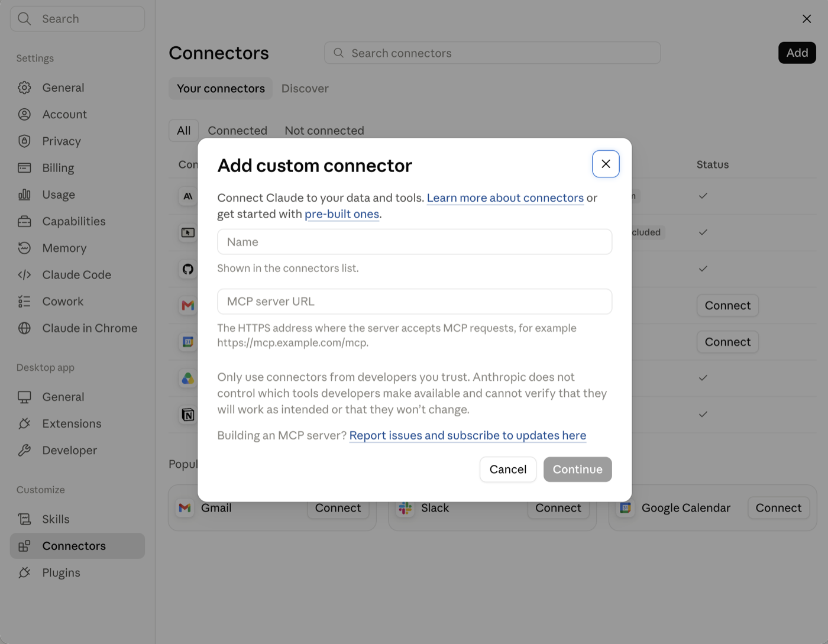Image resolution: width=828 pixels, height=644 pixels.
Task: Go to Claude Code settings
Action: (77, 274)
